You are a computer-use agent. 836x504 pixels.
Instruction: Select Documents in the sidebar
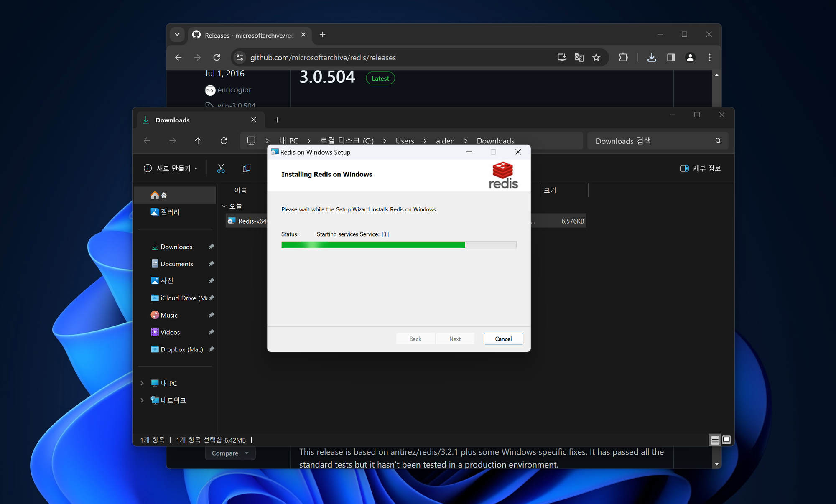pos(176,264)
